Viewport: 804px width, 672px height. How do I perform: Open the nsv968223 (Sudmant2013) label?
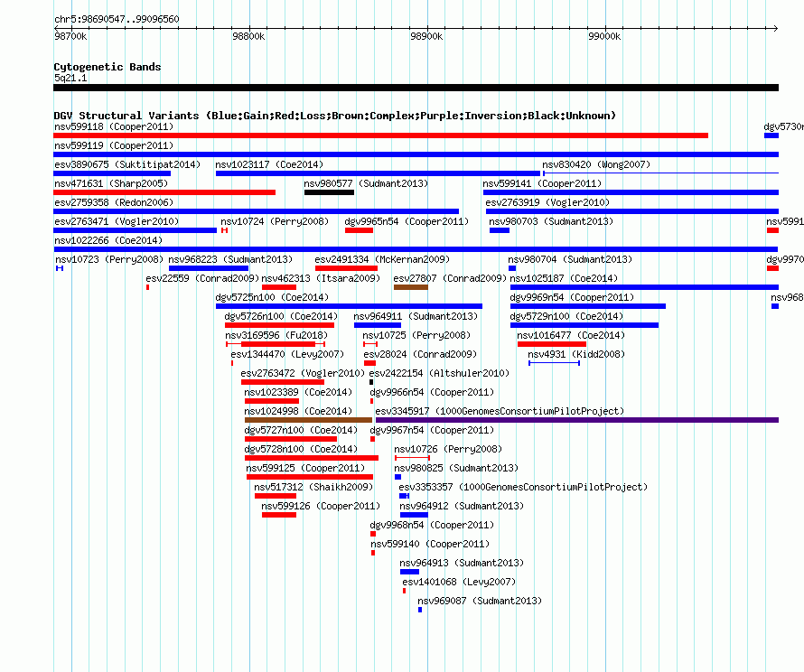pos(230,259)
